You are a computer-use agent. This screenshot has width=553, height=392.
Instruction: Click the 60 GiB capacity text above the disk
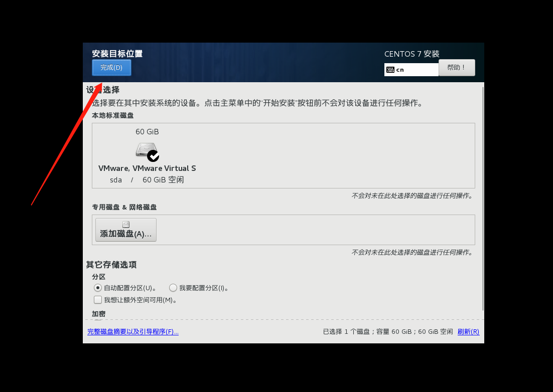pyautogui.click(x=147, y=132)
